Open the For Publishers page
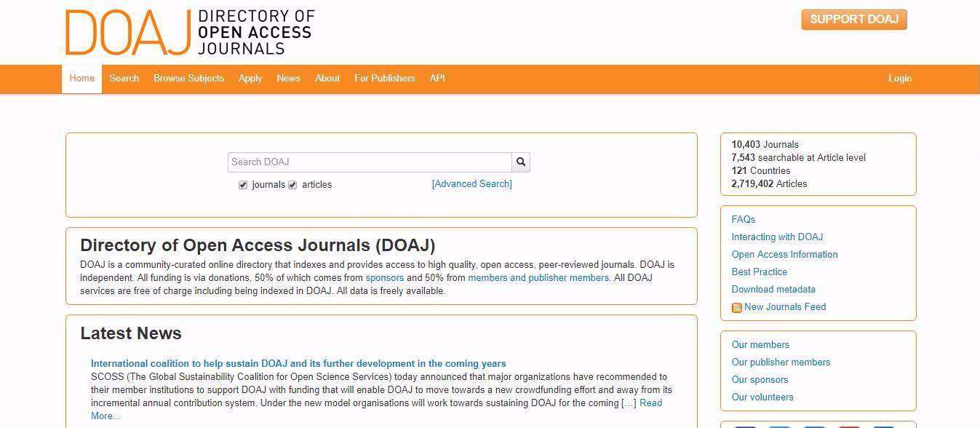980x428 pixels. (x=385, y=79)
